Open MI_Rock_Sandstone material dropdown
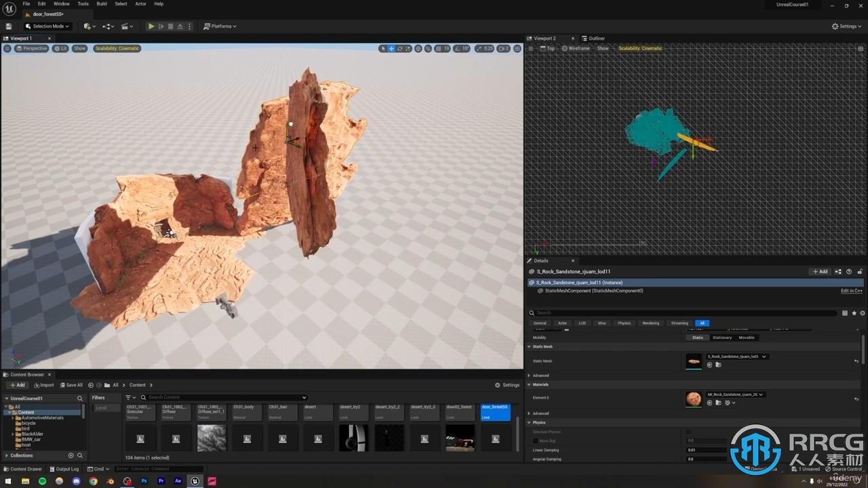The image size is (868, 488). tap(736, 394)
